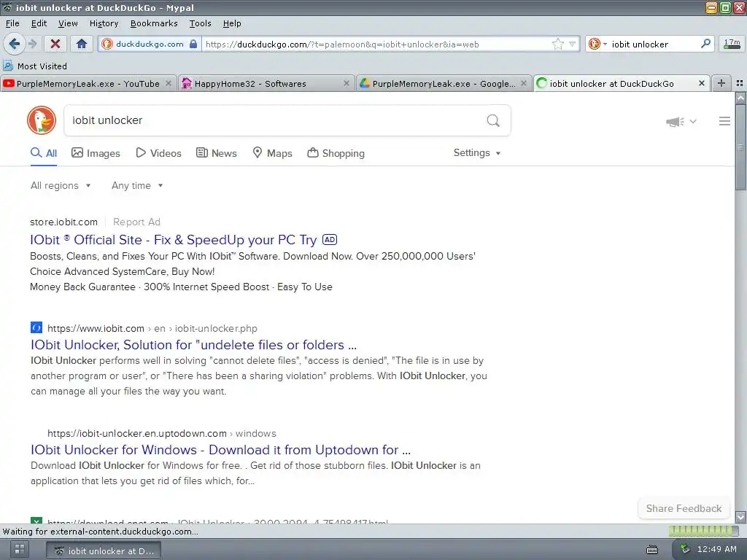
Task: Click the 12:49 AM clock
Action: (717, 549)
